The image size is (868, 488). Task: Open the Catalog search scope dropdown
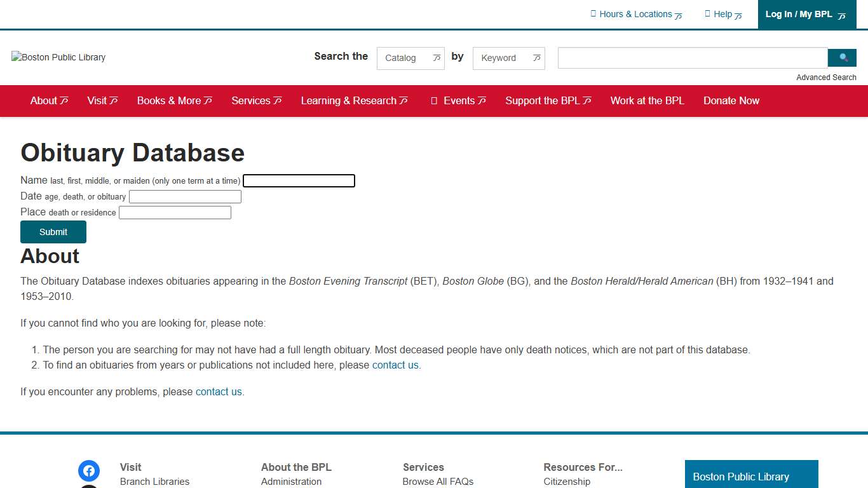pos(410,58)
